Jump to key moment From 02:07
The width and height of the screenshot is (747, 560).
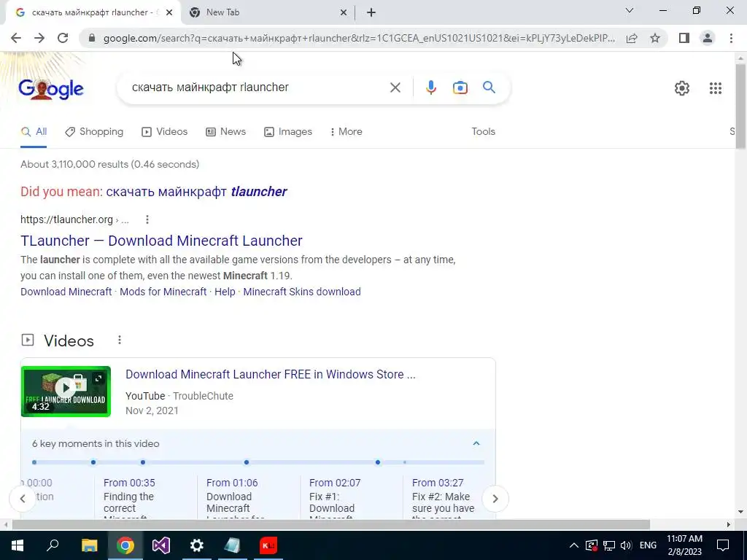tap(335, 483)
